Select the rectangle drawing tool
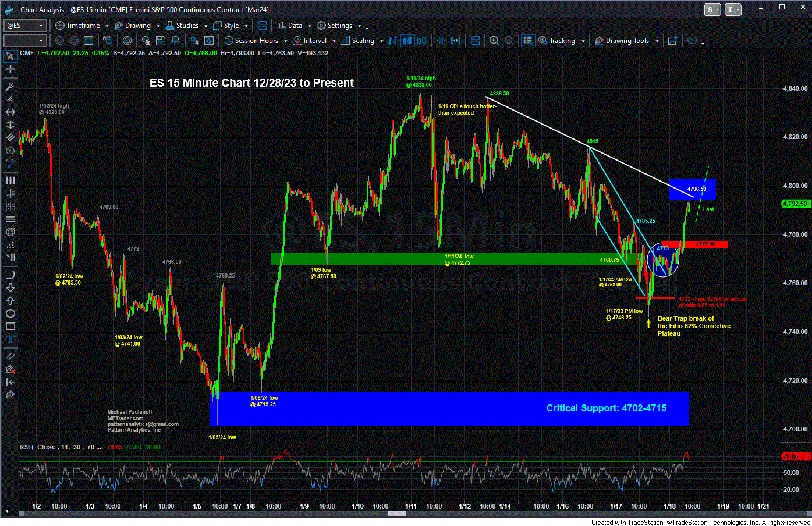The width and height of the screenshot is (812, 526). [10, 326]
